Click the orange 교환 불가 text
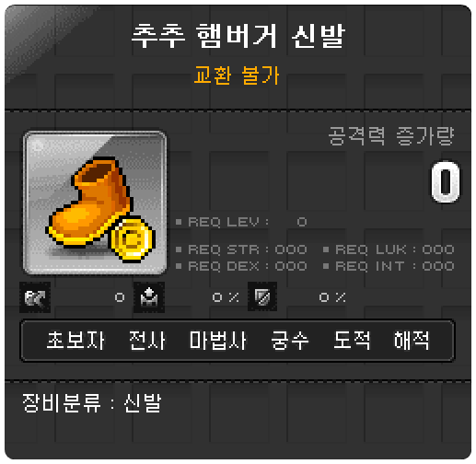Viewport: 476px width, 464px height. [x=237, y=75]
